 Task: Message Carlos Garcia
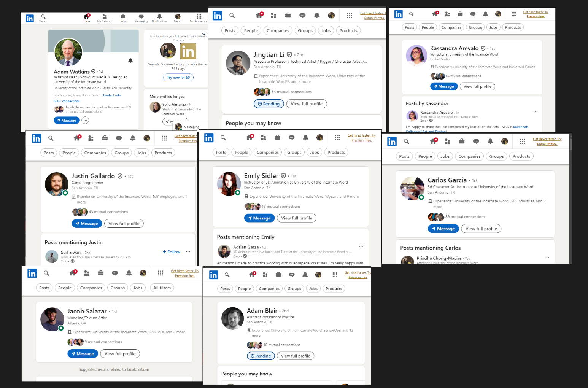(x=443, y=229)
